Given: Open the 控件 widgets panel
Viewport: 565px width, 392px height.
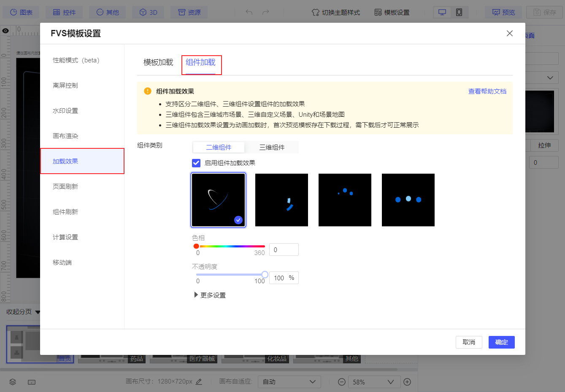Looking at the screenshot, I should [x=64, y=12].
